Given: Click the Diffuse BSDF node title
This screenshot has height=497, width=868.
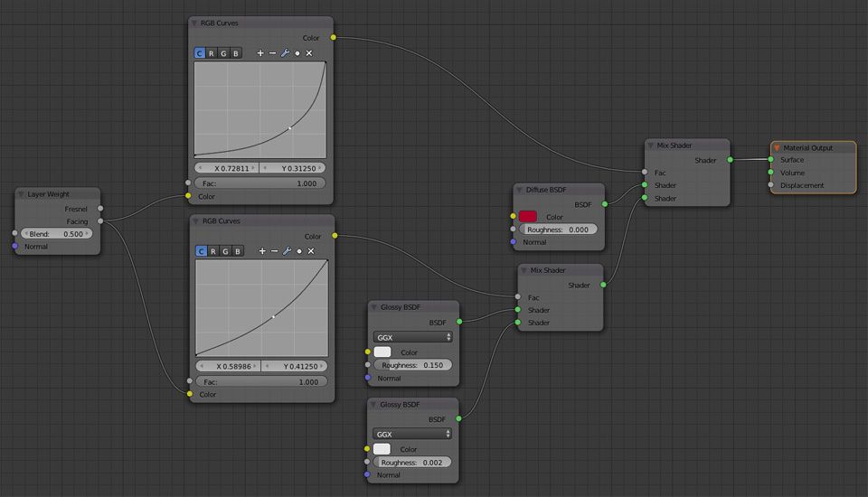Looking at the screenshot, I should [x=546, y=190].
